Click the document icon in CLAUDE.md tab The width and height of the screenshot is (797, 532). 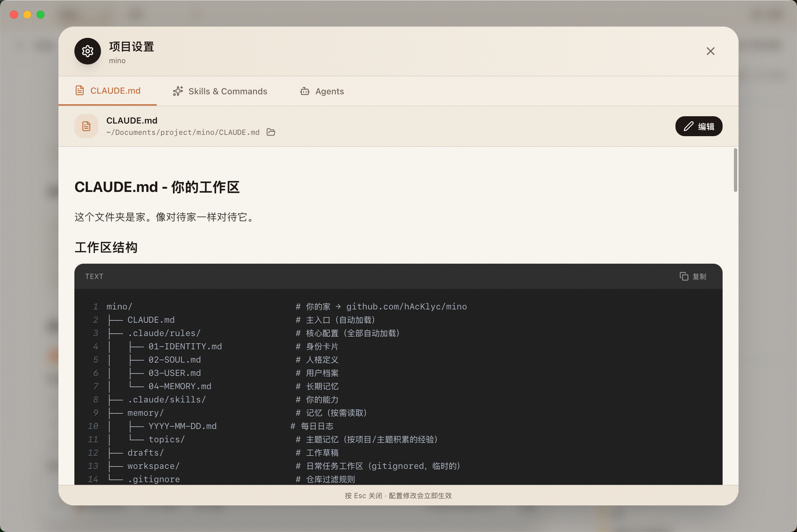pos(80,91)
